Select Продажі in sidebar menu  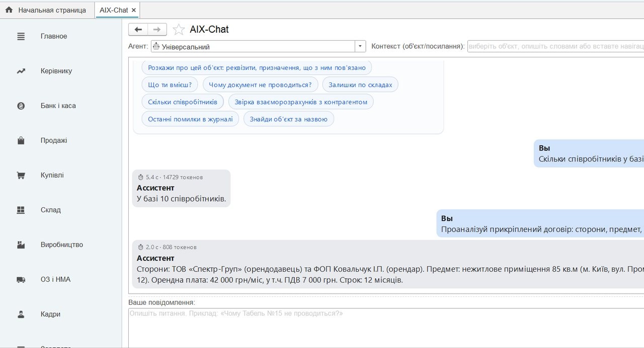(x=54, y=140)
